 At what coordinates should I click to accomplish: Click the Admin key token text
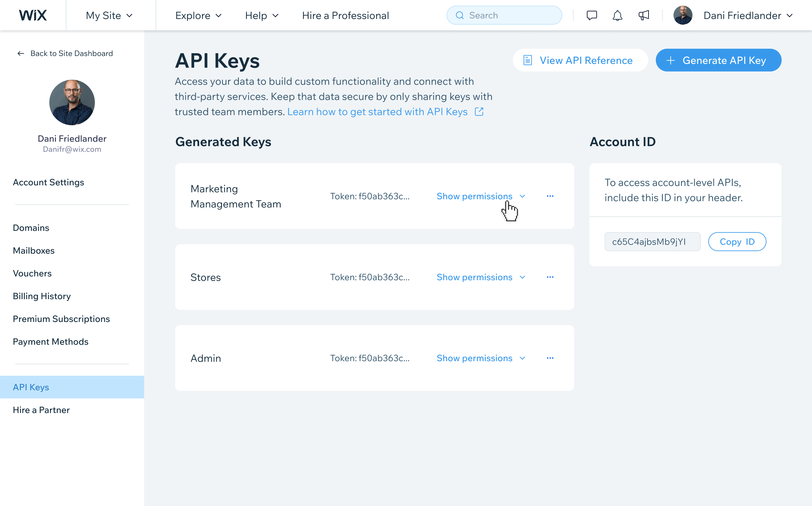370,358
